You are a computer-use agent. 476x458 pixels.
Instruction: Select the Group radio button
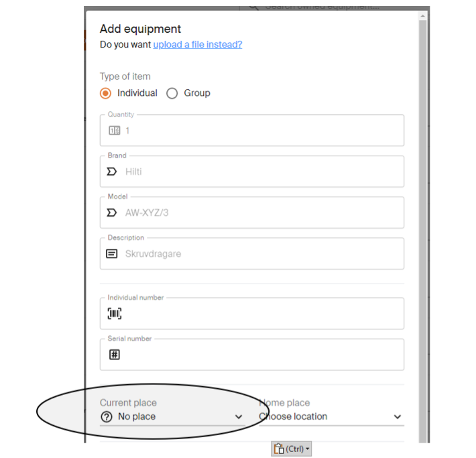[x=172, y=93]
